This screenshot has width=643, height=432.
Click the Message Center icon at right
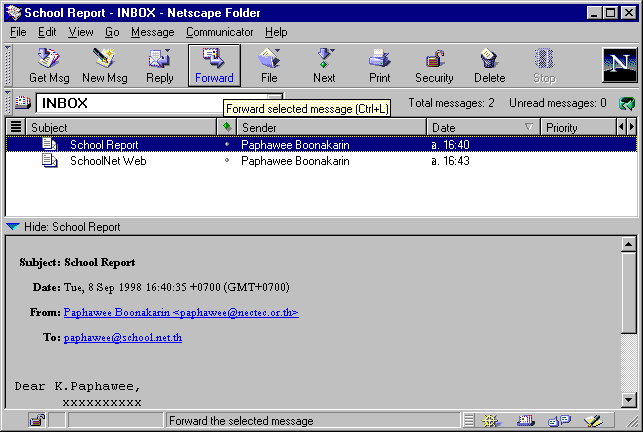click(x=627, y=103)
